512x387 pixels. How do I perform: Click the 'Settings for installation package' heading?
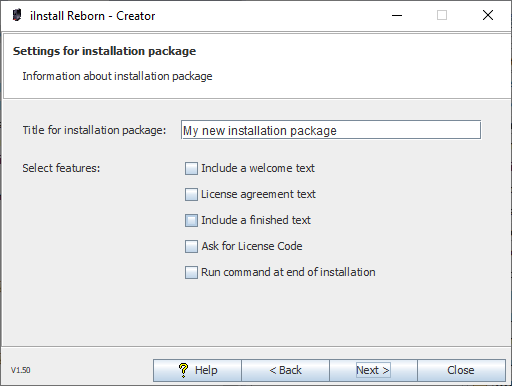click(105, 51)
